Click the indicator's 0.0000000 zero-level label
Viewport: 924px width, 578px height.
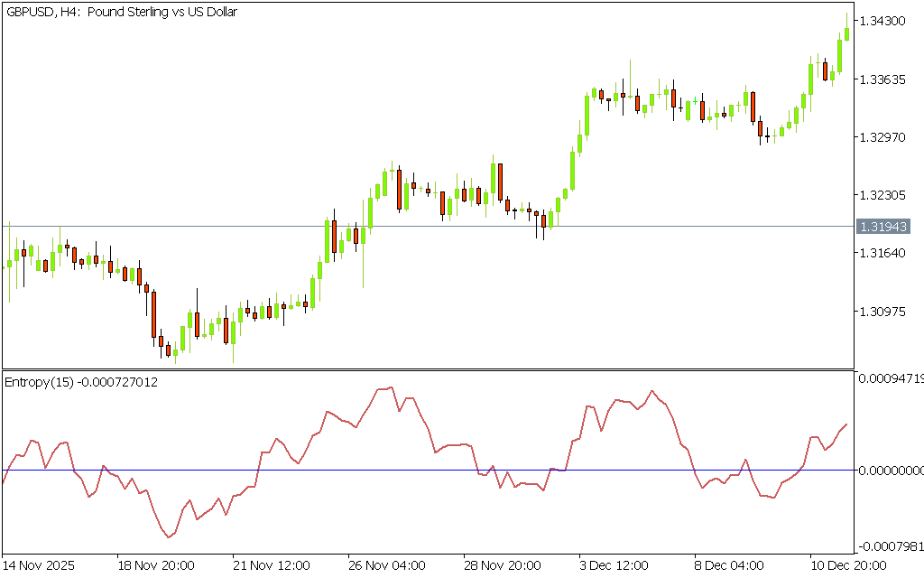(888, 470)
